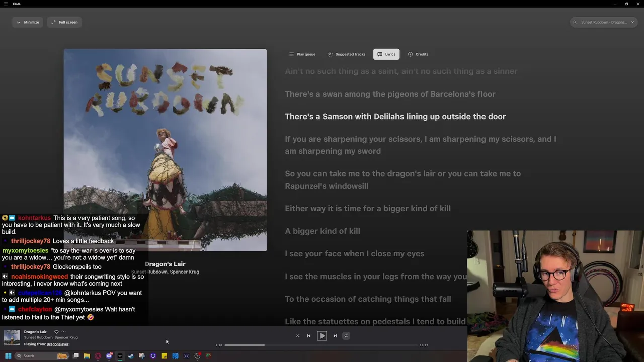The height and width of the screenshot is (362, 644).
Task: Open the Windows Start menu
Action: (x=8, y=356)
